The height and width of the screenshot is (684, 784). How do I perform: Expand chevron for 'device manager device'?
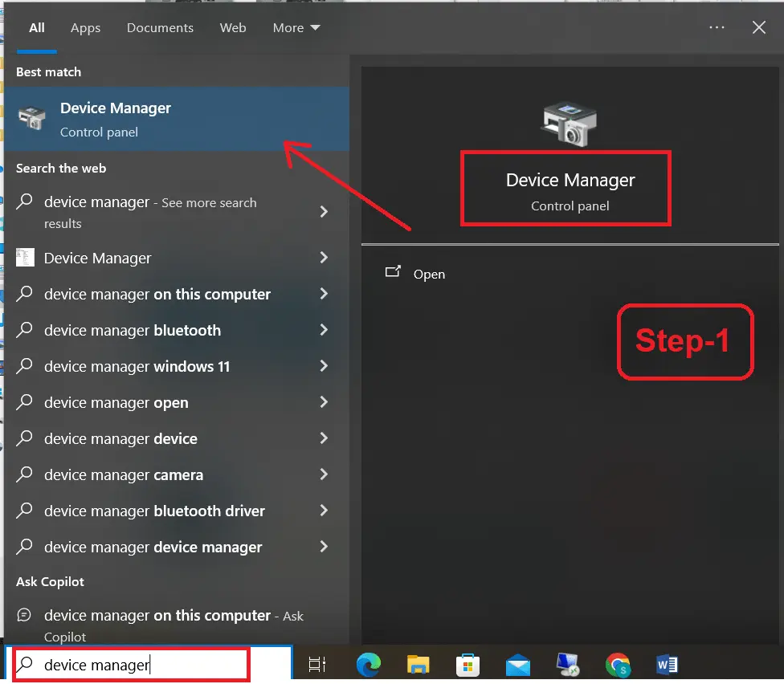[324, 438]
